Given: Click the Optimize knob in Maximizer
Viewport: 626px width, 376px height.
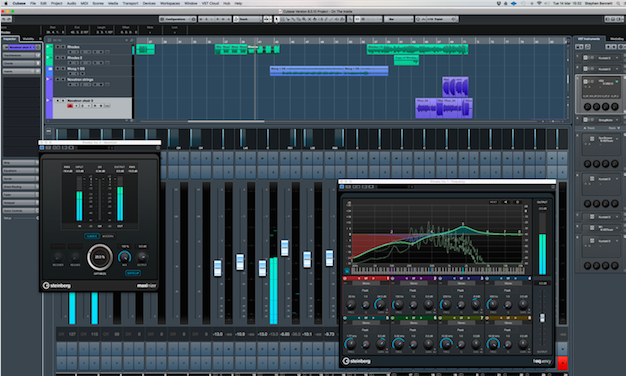Looking at the screenshot, I should [x=100, y=257].
